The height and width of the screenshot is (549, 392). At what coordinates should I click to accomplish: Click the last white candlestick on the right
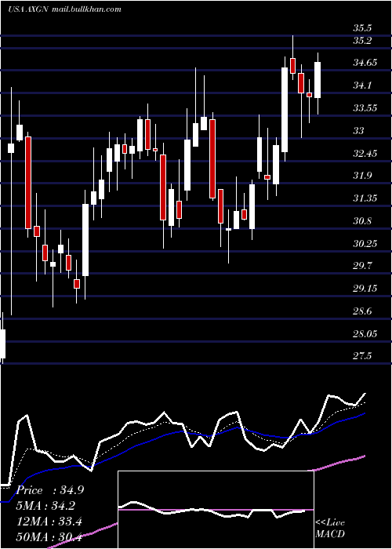[318, 80]
